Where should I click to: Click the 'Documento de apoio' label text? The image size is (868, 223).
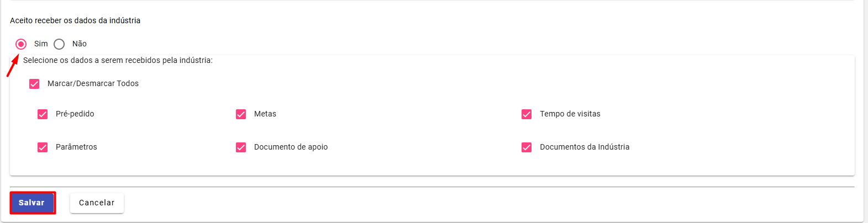coord(291,147)
